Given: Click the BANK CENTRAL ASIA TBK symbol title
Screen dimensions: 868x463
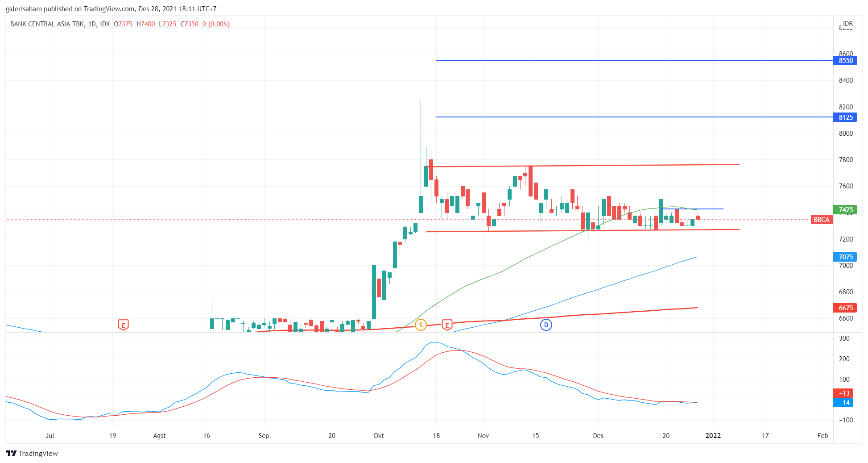Looking at the screenshot, I should 47,24.
